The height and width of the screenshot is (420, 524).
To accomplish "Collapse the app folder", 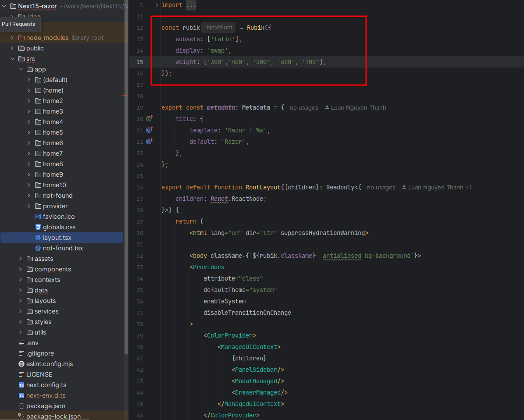I will (x=21, y=69).
